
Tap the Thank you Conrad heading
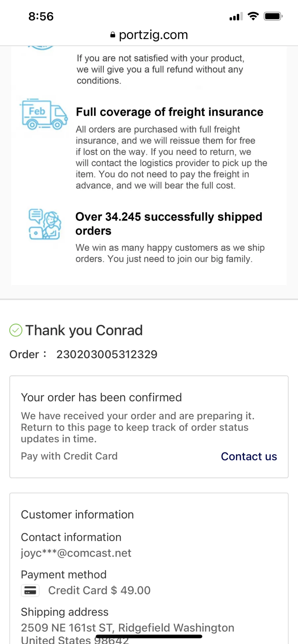point(84,330)
